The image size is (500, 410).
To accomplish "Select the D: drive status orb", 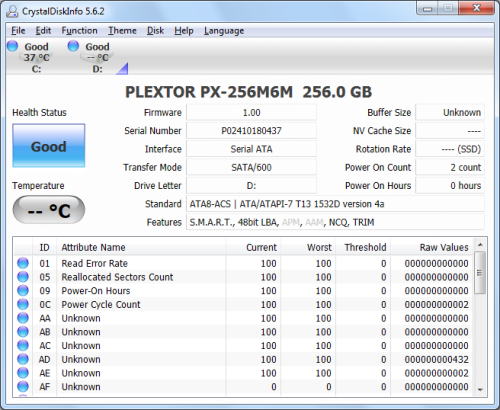I will [73, 46].
